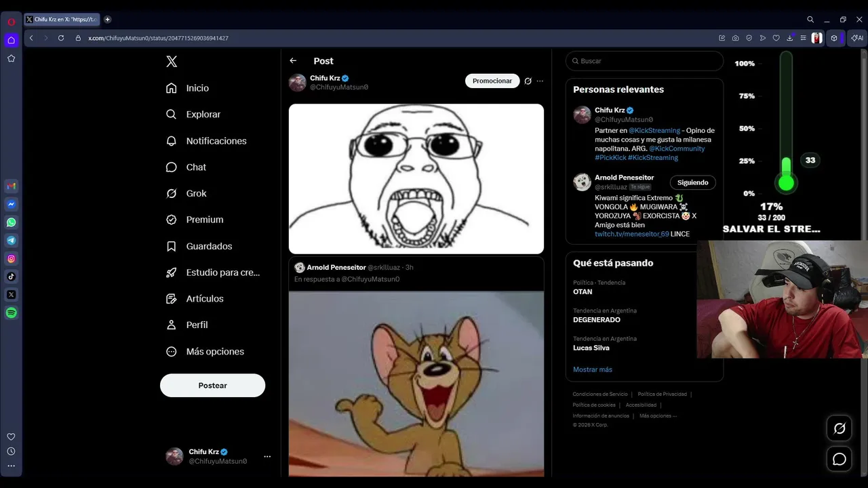
Task: Open Arnold Peneseitor's name in the reply
Action: pyautogui.click(x=336, y=268)
